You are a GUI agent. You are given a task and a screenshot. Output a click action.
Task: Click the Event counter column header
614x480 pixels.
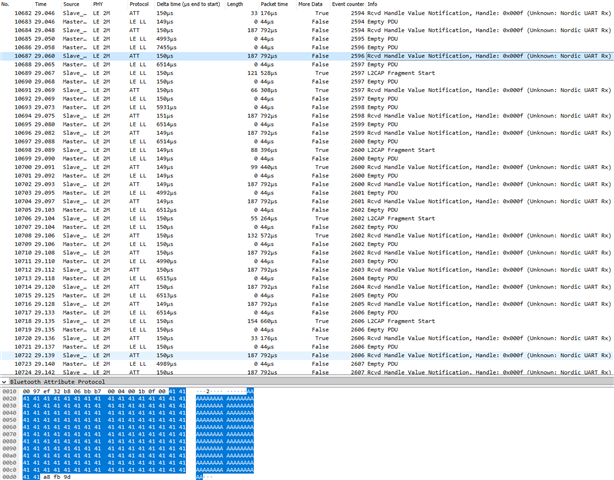pyautogui.click(x=348, y=4)
